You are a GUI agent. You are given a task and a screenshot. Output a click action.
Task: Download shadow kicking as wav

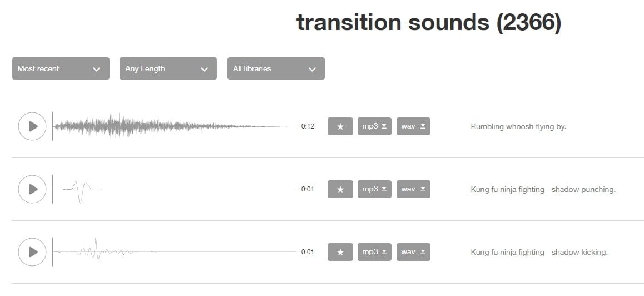(x=413, y=252)
